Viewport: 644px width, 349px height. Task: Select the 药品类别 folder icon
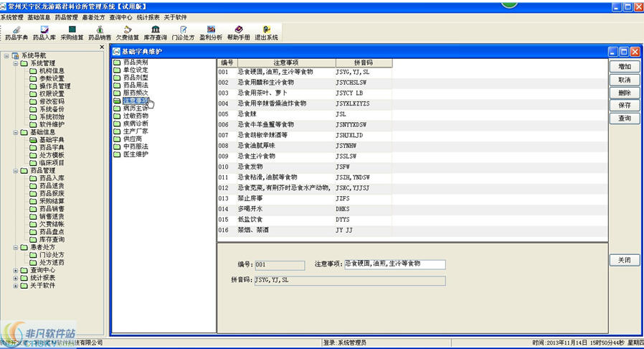[x=117, y=62]
